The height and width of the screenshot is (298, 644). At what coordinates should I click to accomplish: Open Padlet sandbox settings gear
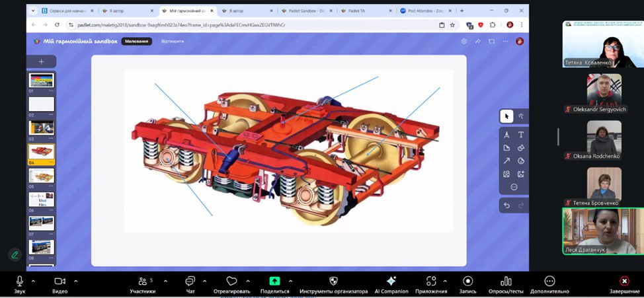(464, 41)
